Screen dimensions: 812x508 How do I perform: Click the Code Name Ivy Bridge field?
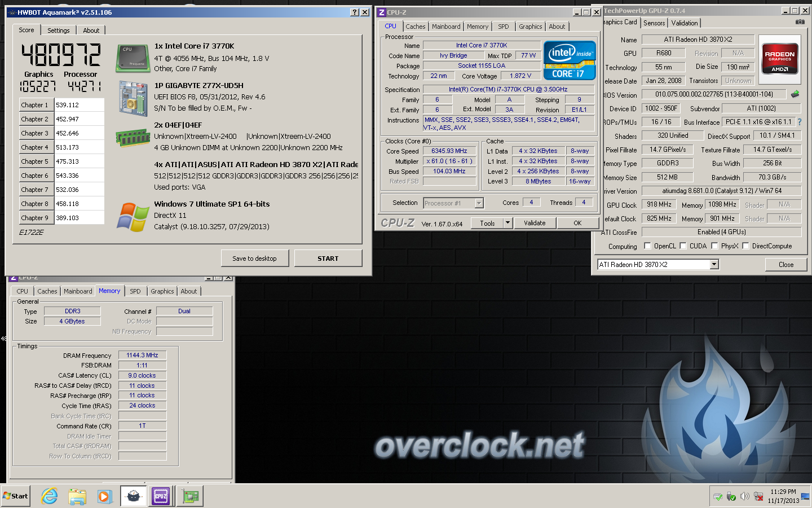[453, 55]
